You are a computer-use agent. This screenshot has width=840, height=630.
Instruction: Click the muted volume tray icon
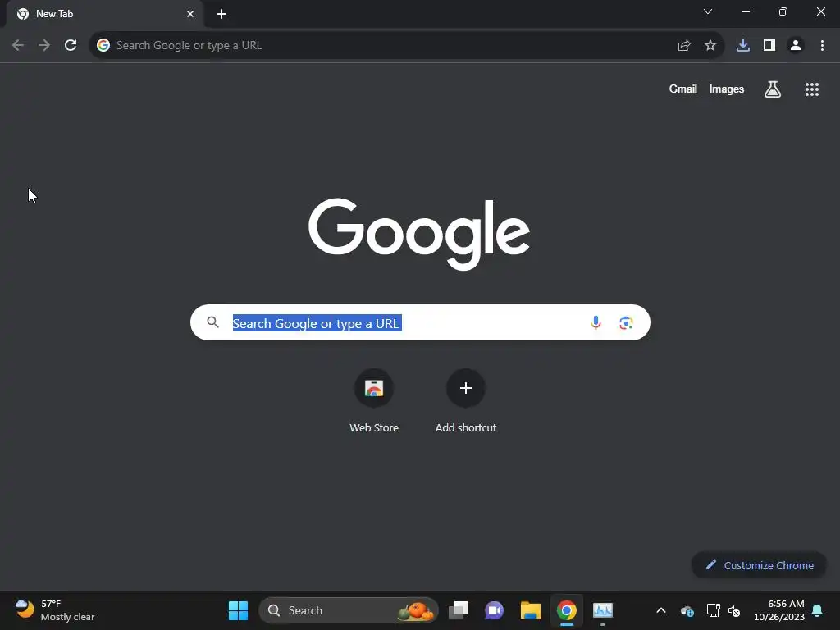click(x=734, y=611)
